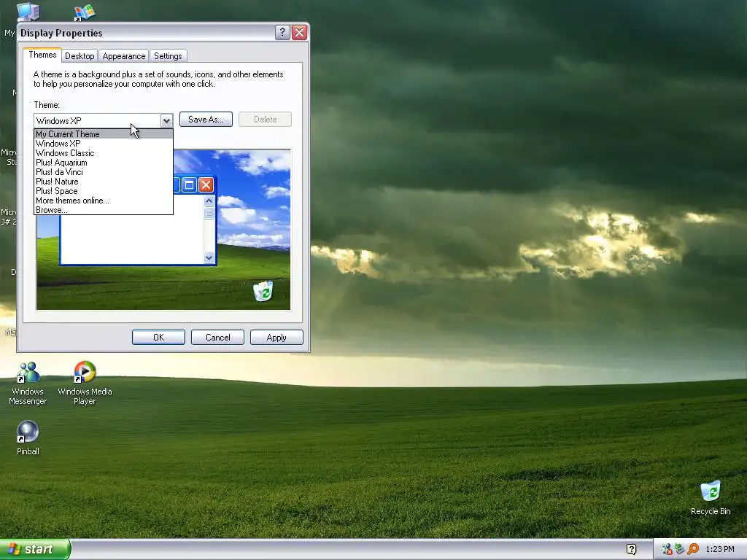Open the Start menu
Screen dimensions: 747x560
tap(34, 549)
